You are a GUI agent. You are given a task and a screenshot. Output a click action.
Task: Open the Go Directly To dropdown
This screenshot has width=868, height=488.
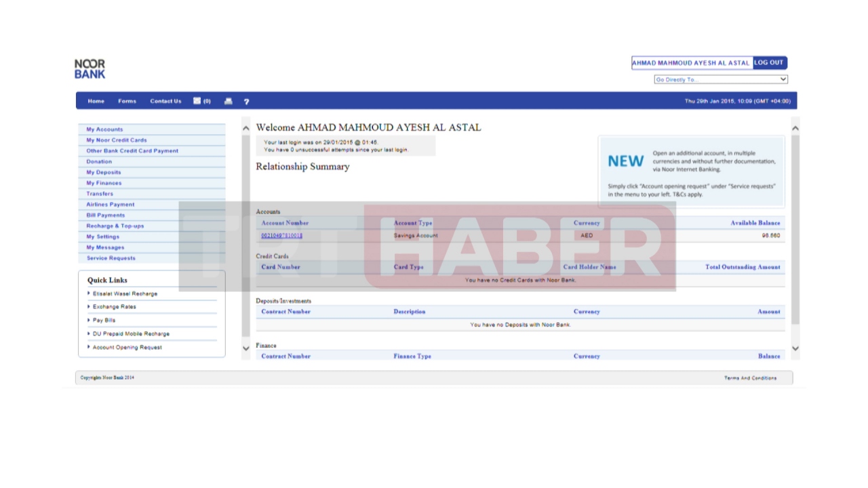click(720, 79)
